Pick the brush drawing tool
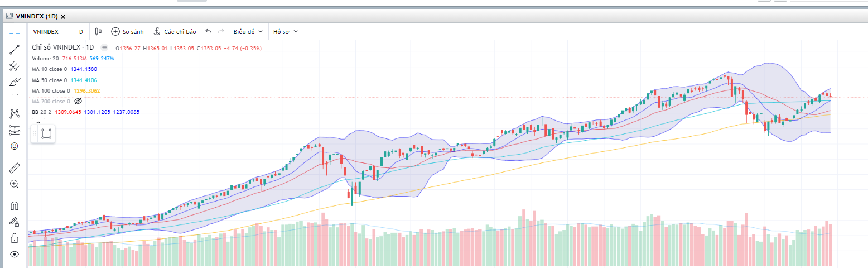Screen dimensions: 868x268 click(15, 83)
